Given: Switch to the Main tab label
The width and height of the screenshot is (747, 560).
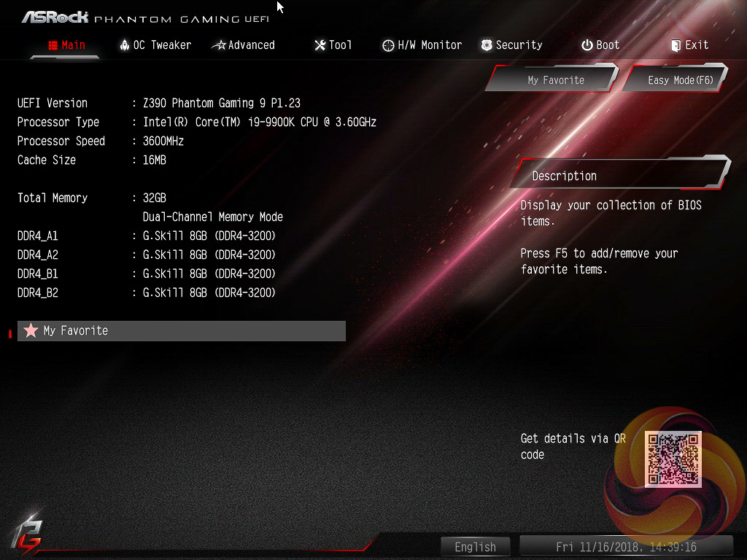Looking at the screenshot, I should pos(74,45).
